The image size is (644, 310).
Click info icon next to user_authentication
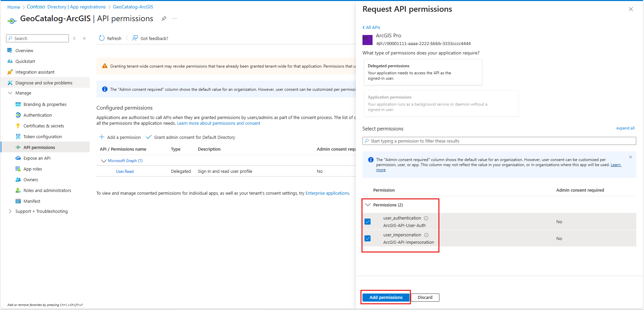[426, 218]
